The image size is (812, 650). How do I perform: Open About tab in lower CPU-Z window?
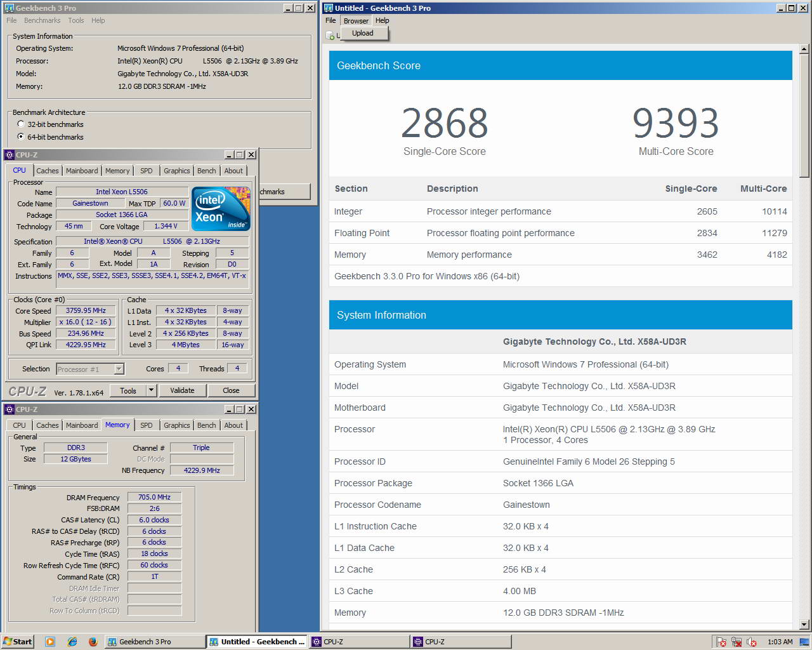tap(233, 425)
